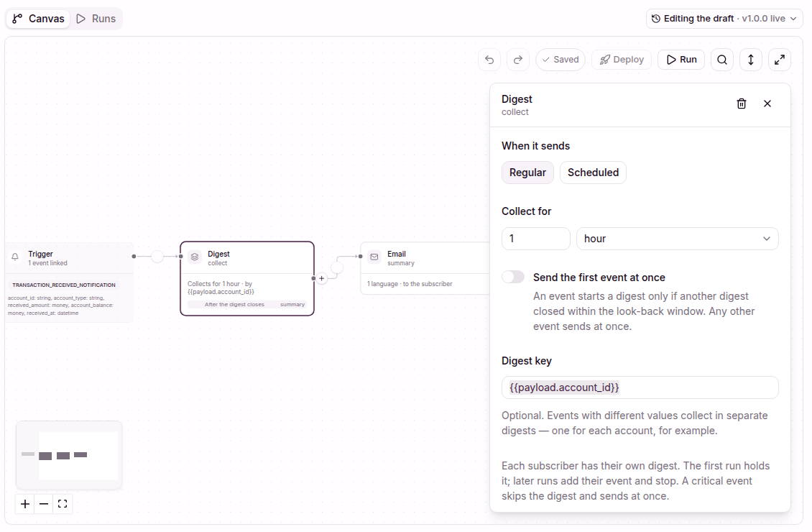Click the 'After the digest closes' label

234,305
